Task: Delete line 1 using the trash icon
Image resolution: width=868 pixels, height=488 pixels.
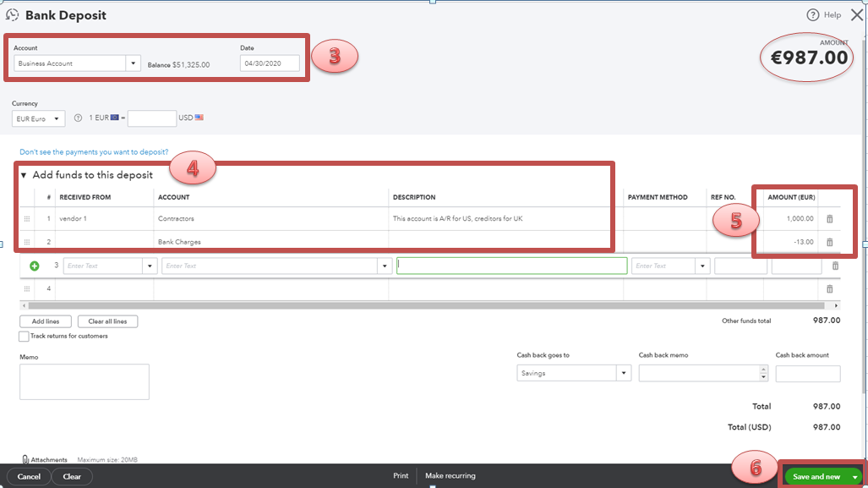Action: point(829,217)
